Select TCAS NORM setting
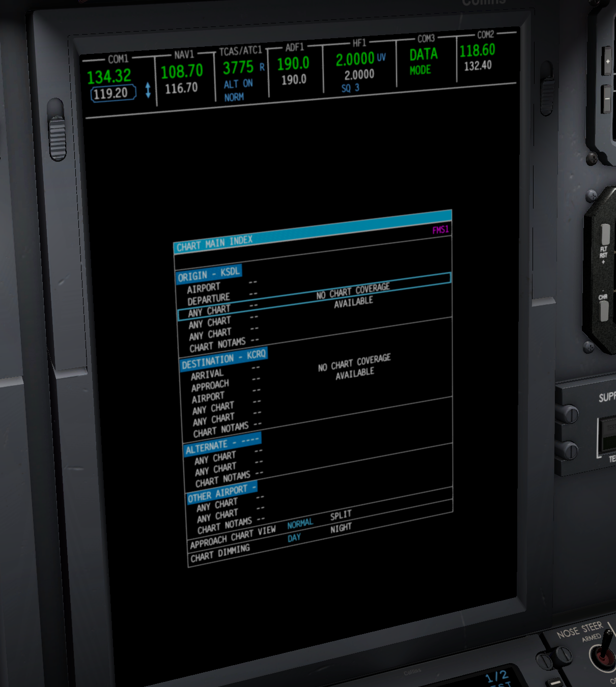The width and height of the screenshot is (616, 687). click(x=234, y=97)
